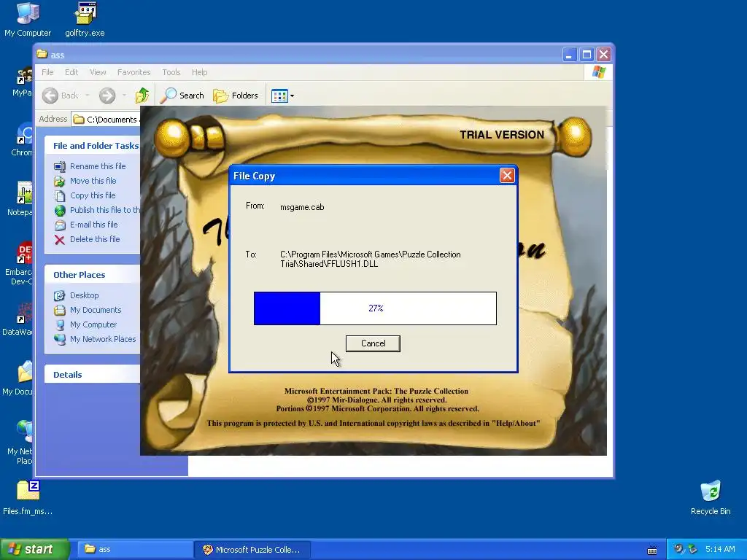Image resolution: width=747 pixels, height=560 pixels.
Task: Open the Favorites menu
Action: [134, 72]
